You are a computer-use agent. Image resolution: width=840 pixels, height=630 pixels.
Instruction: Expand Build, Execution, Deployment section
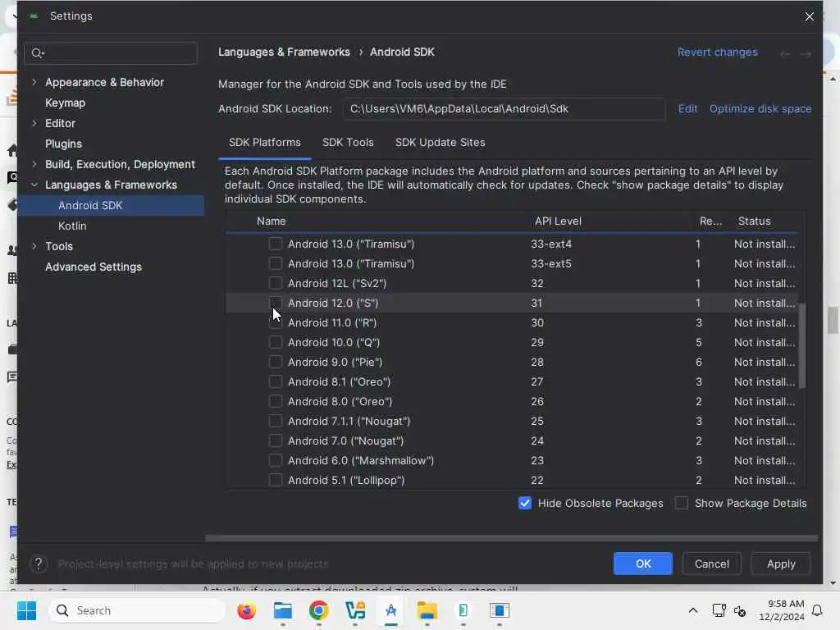click(x=34, y=164)
